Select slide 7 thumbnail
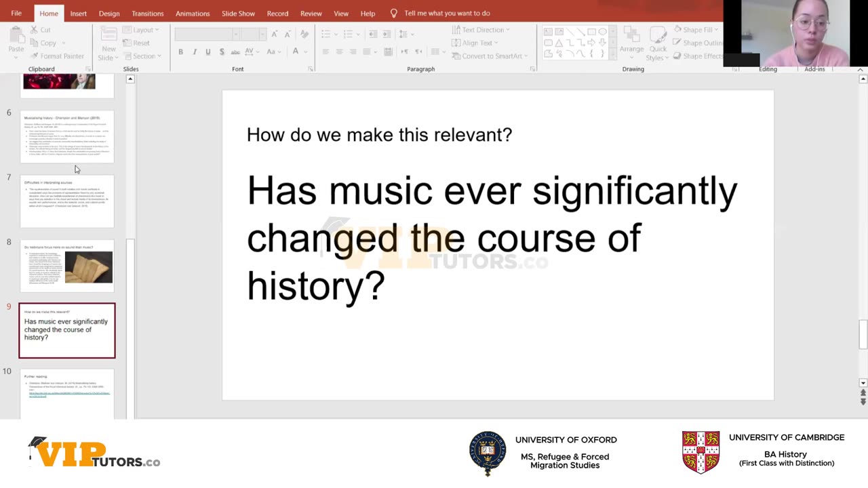868x488 pixels. (x=67, y=201)
